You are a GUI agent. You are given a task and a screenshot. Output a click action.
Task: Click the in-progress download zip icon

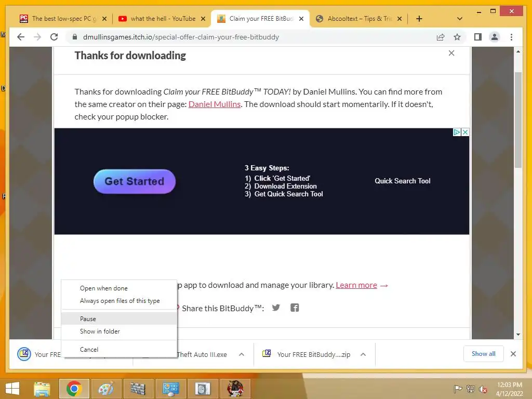click(24, 354)
